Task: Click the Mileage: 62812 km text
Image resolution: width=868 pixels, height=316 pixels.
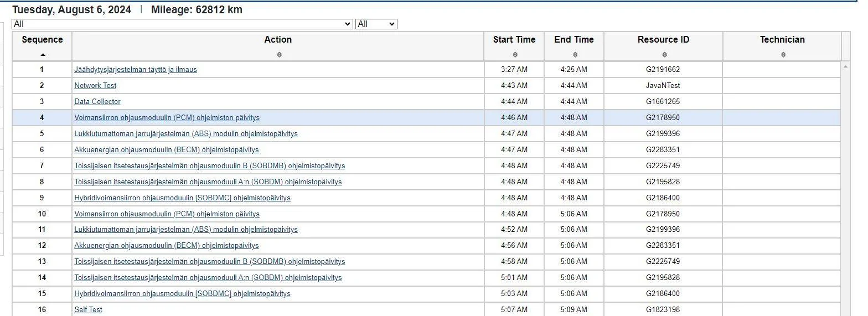Action: point(197,10)
